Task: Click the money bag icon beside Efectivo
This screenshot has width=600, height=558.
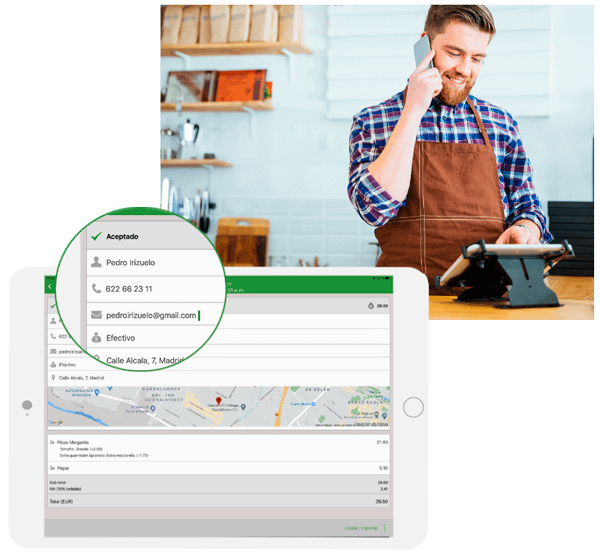Action: point(96,338)
